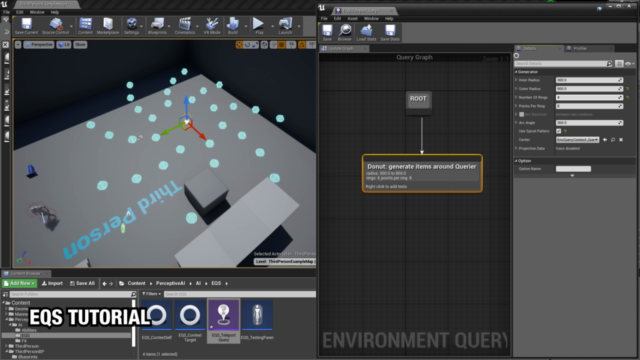Image resolution: width=640 pixels, height=360 pixels.
Task: Collapse the Generator section
Action: [516, 72]
